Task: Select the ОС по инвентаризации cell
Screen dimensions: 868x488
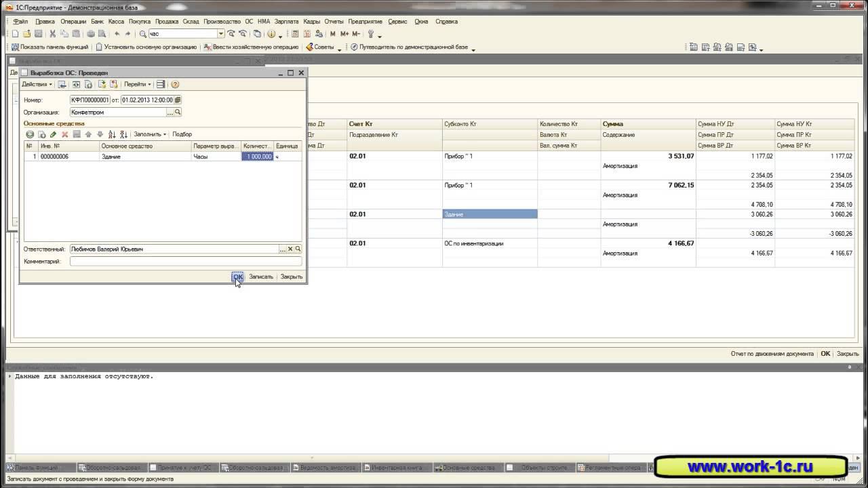Action: click(490, 243)
